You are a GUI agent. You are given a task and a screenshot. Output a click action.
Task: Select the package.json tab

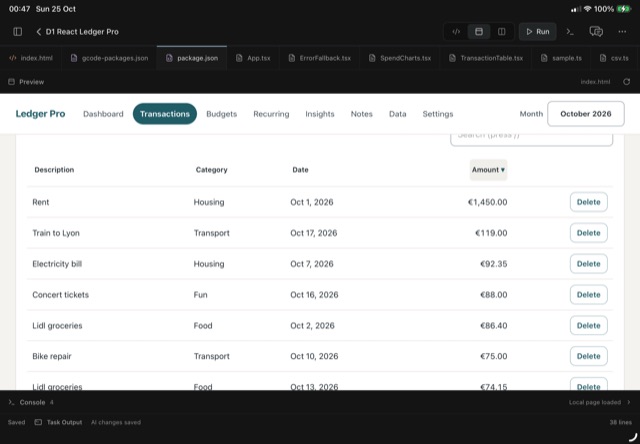click(x=192, y=58)
